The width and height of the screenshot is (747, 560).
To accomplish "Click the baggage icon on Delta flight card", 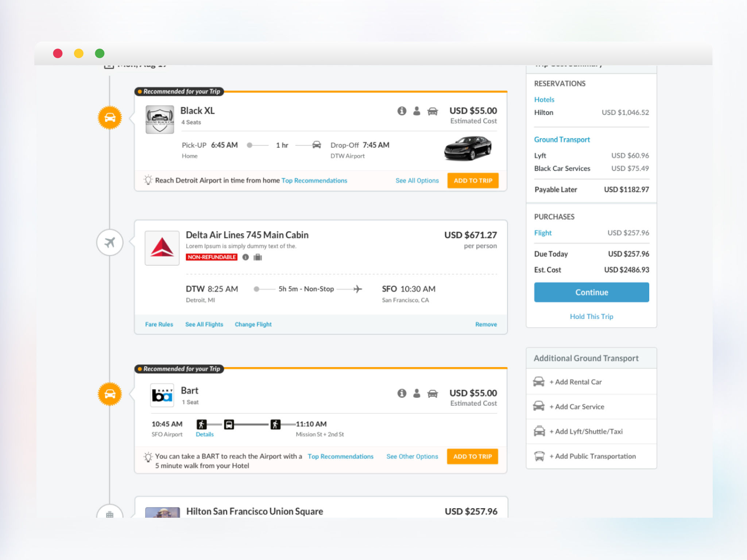I will click(x=258, y=257).
